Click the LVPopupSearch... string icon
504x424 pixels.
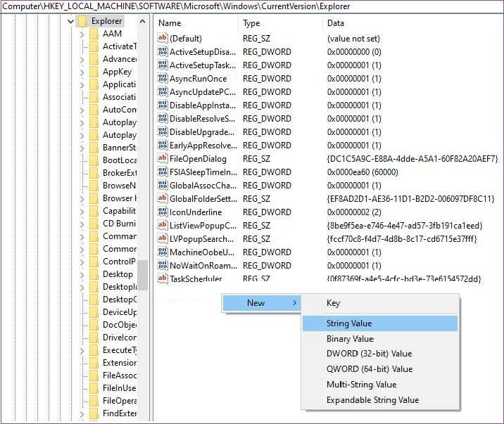click(163, 239)
